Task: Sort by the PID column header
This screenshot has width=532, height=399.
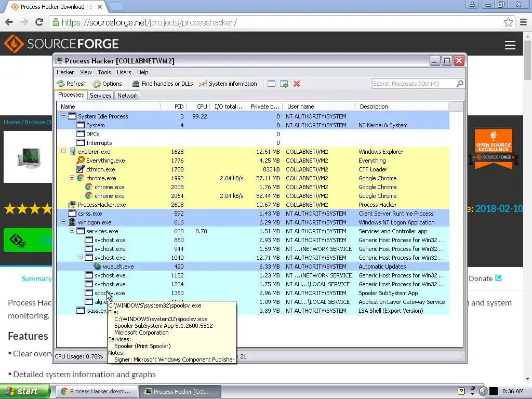Action: [174, 107]
